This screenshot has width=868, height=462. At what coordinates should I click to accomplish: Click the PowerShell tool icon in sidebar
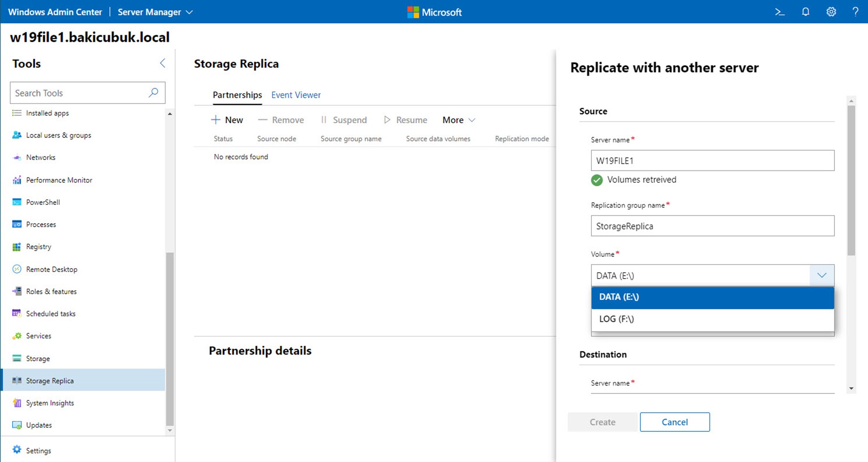[17, 202]
